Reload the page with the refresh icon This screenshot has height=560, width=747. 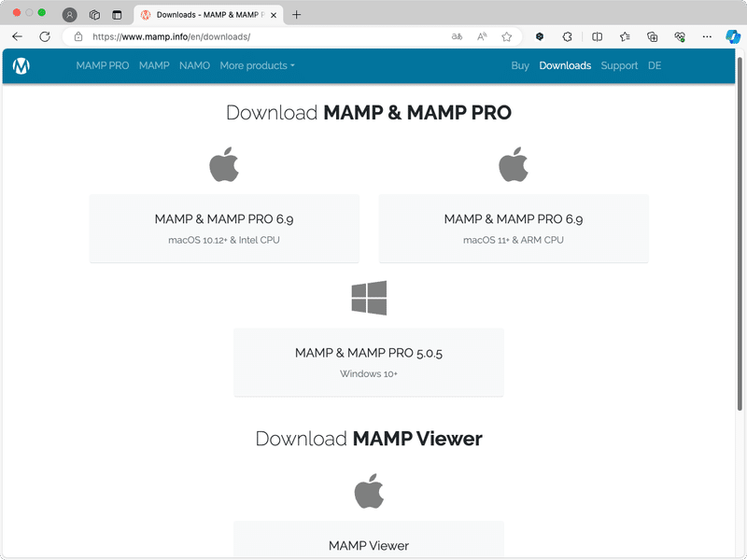[x=45, y=36]
